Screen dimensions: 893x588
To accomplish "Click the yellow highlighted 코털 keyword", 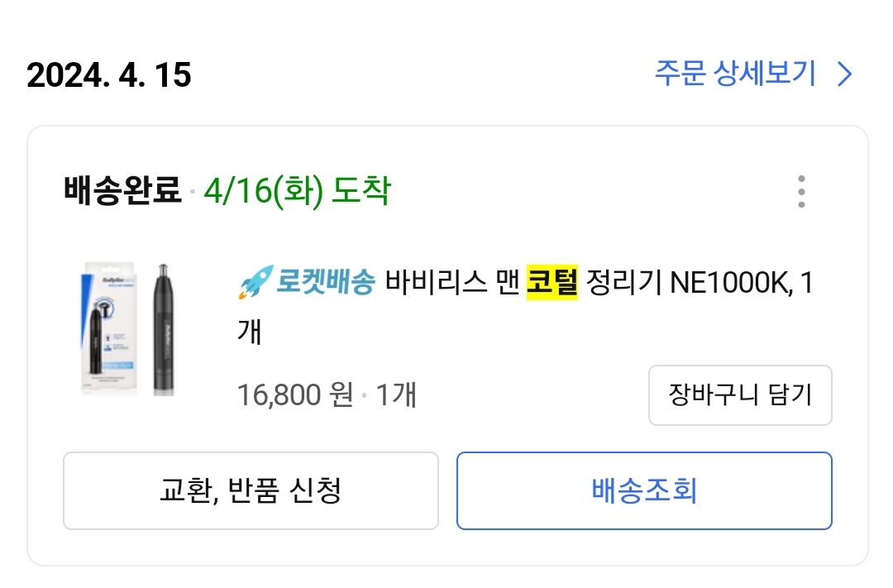I will tap(552, 284).
